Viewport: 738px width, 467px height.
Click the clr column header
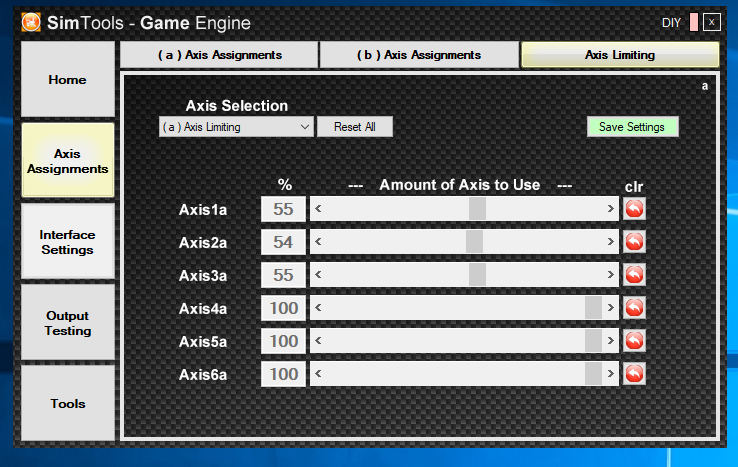click(634, 186)
